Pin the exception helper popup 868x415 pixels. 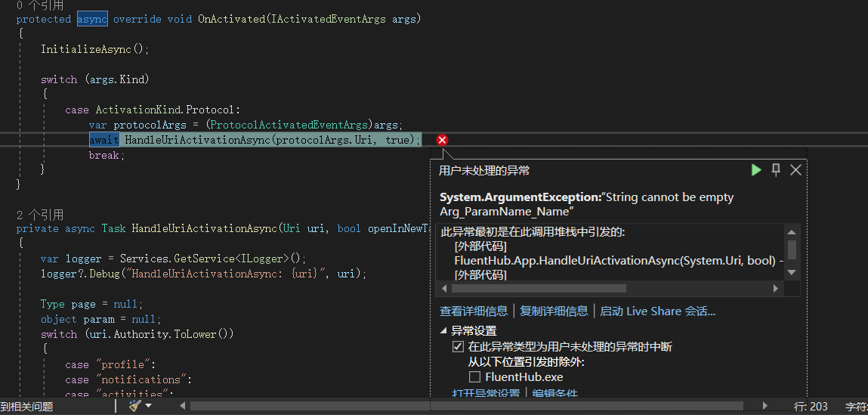coord(776,170)
